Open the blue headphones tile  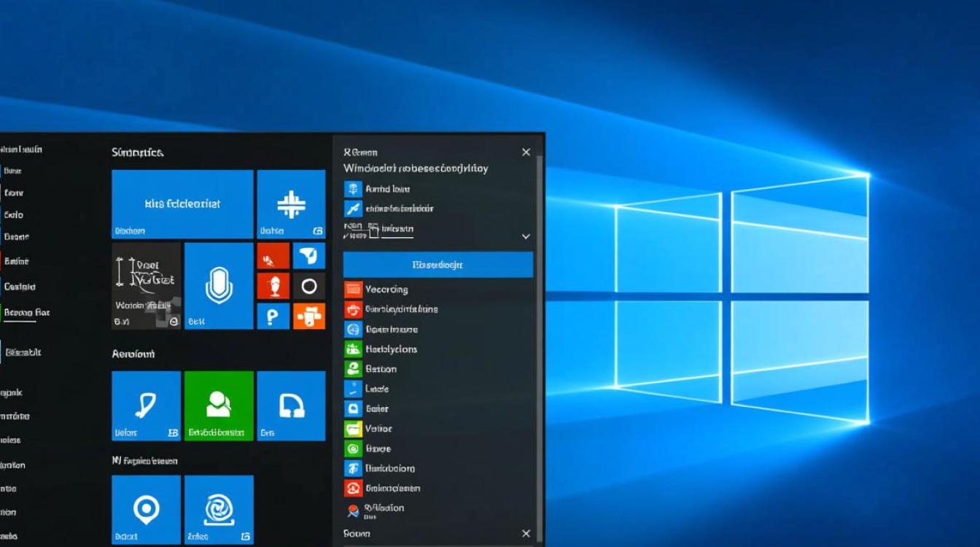tap(291, 406)
